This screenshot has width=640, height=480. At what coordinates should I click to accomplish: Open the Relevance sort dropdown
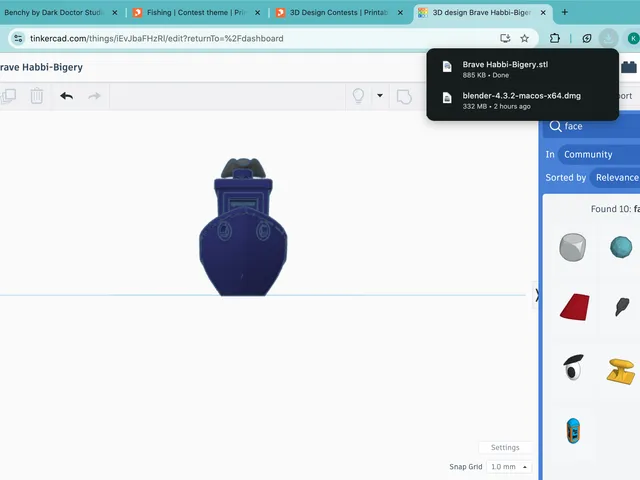click(615, 178)
